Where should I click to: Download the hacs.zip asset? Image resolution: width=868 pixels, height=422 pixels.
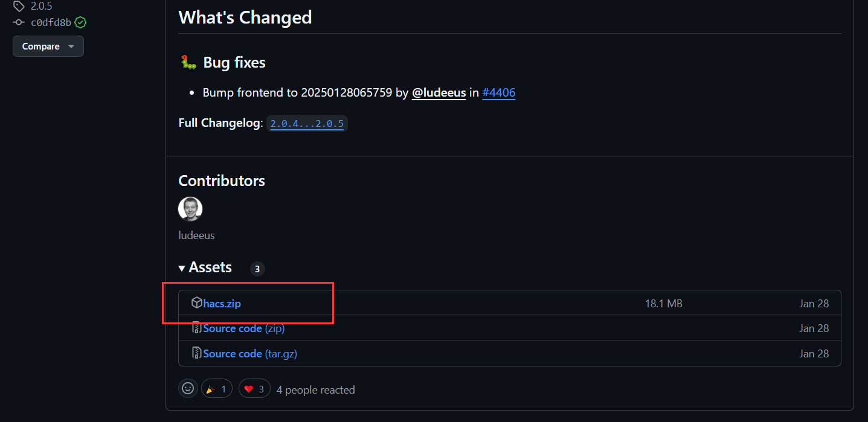pyautogui.click(x=222, y=304)
